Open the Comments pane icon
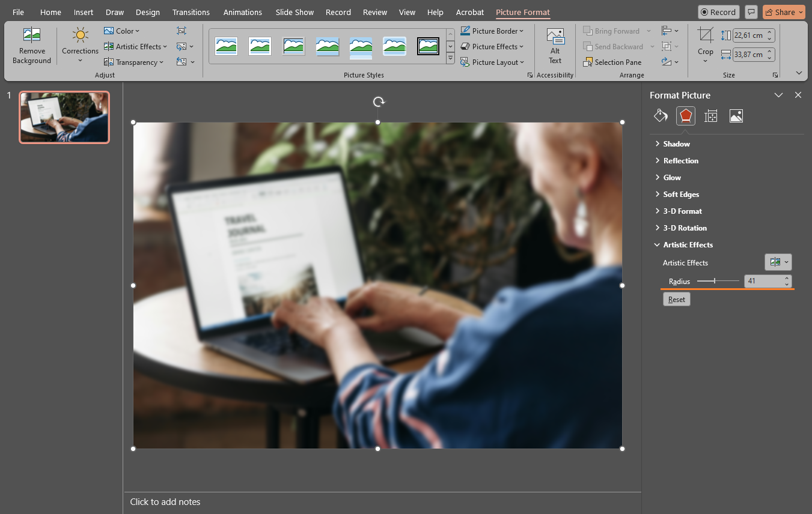The width and height of the screenshot is (812, 514). [751, 12]
